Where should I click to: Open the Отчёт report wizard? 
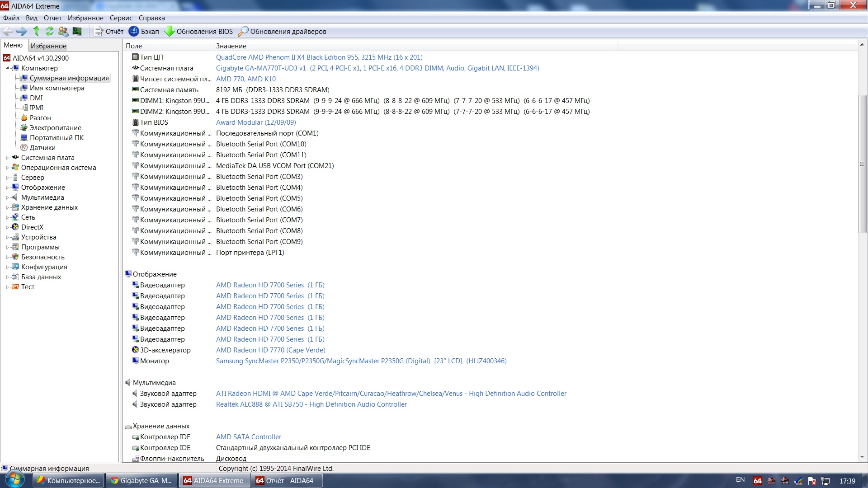[x=108, y=31]
